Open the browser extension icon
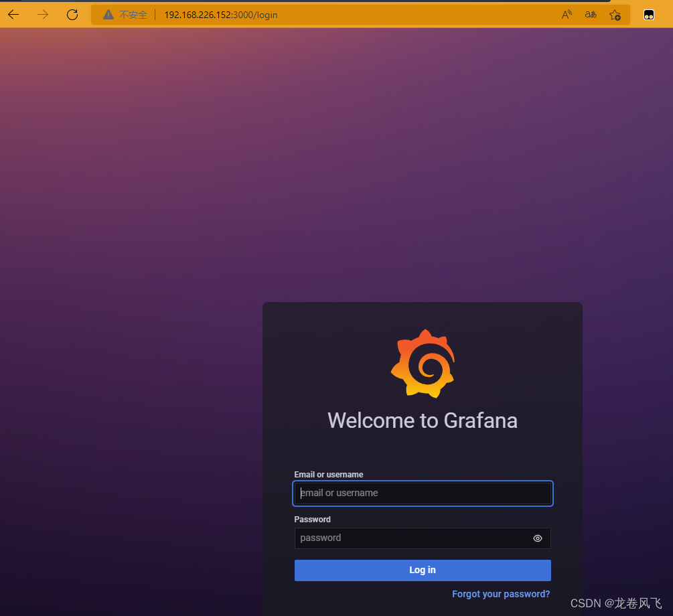673x616 pixels. tap(648, 15)
